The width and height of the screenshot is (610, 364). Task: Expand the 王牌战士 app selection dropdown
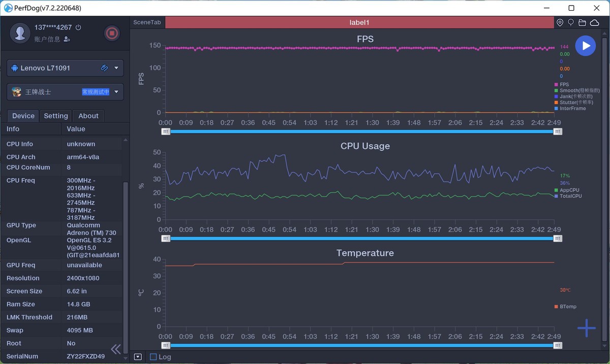(x=116, y=92)
